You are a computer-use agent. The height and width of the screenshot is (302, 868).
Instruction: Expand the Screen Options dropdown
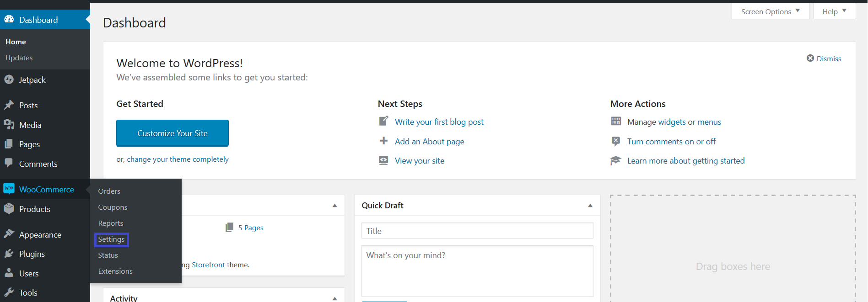click(770, 11)
